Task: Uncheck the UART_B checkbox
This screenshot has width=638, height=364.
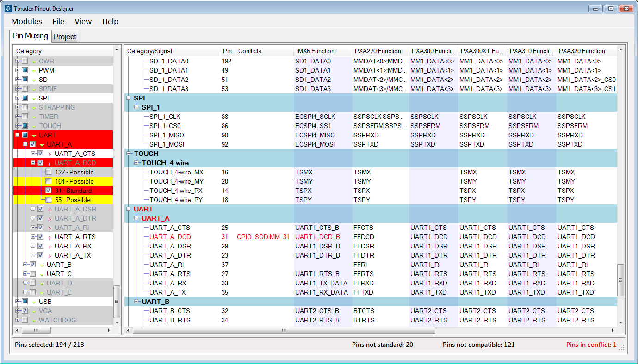Action: 33,265
